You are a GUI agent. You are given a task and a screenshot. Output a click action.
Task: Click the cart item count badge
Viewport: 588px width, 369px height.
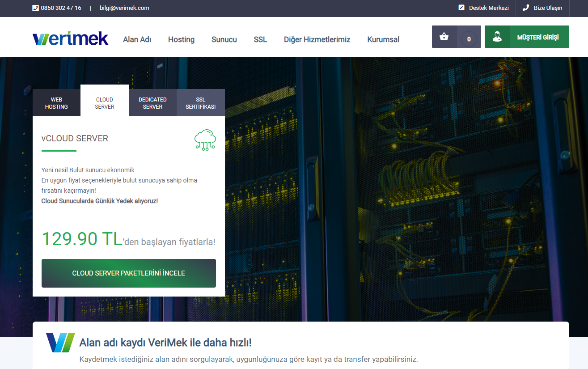click(469, 39)
